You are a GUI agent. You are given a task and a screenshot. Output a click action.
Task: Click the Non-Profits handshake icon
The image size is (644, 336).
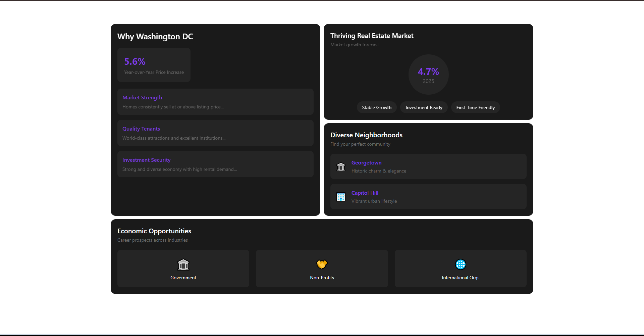pyautogui.click(x=322, y=265)
